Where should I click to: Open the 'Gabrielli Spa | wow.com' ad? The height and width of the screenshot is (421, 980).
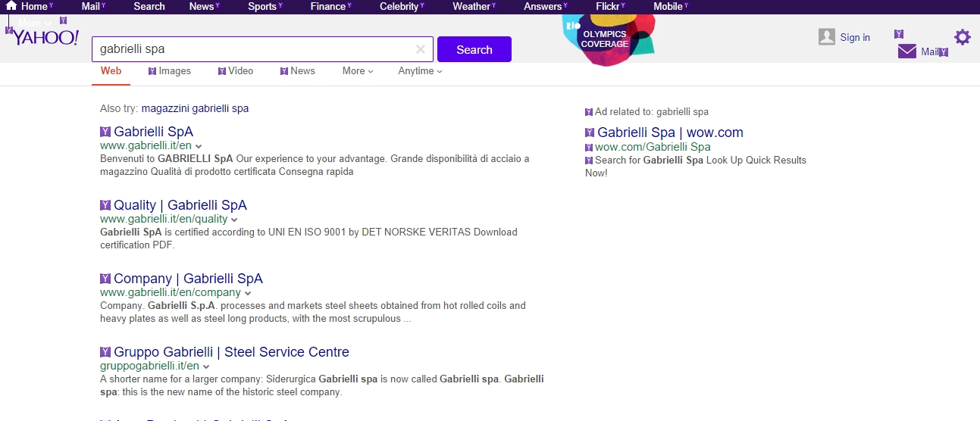[670, 133]
